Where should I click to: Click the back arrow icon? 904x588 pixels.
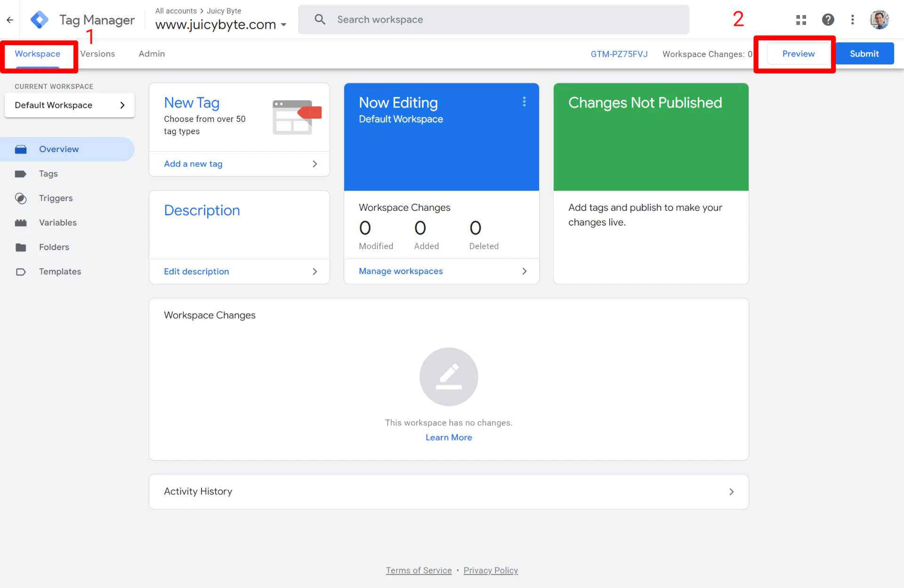pyautogui.click(x=10, y=19)
